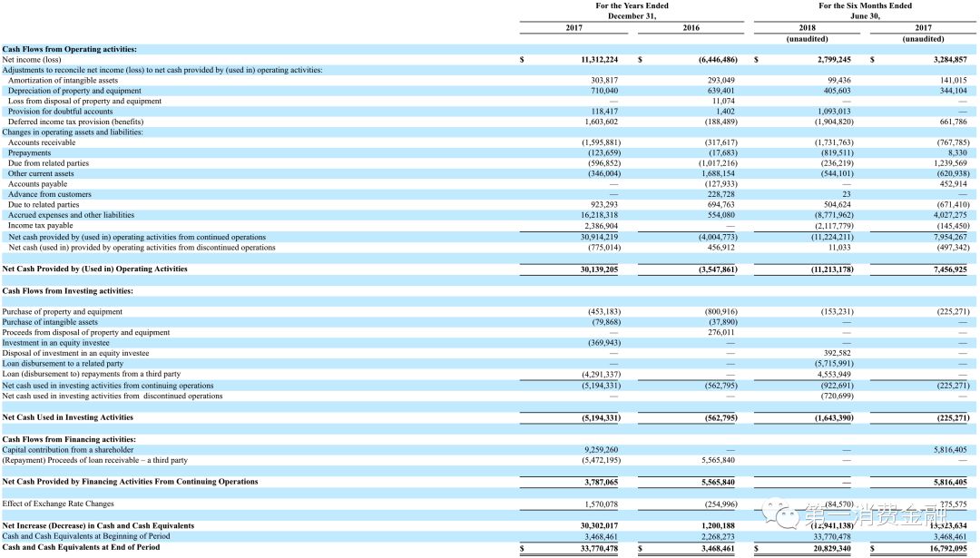Screen dimensions: 980x558
Task: Select the Provision for doubtful accounts row
Action: point(62,111)
